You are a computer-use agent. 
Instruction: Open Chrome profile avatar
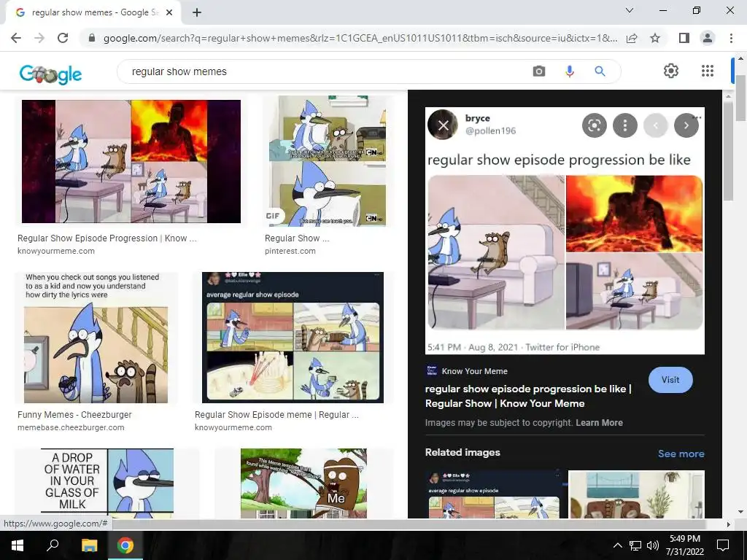tap(708, 38)
